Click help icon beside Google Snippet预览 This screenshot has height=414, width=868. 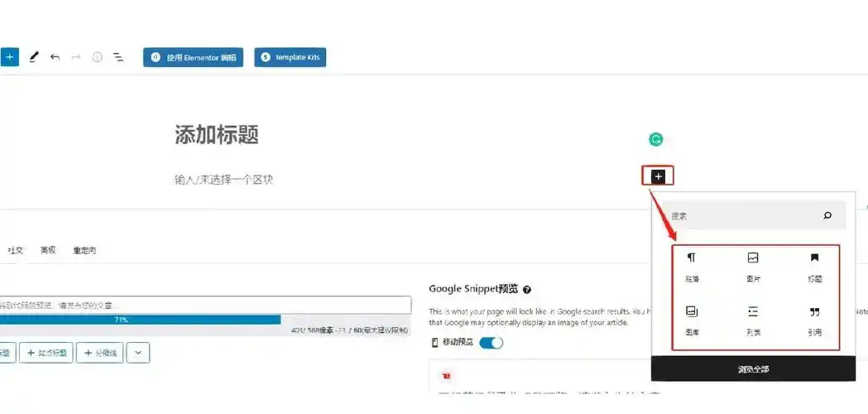pyautogui.click(x=527, y=290)
